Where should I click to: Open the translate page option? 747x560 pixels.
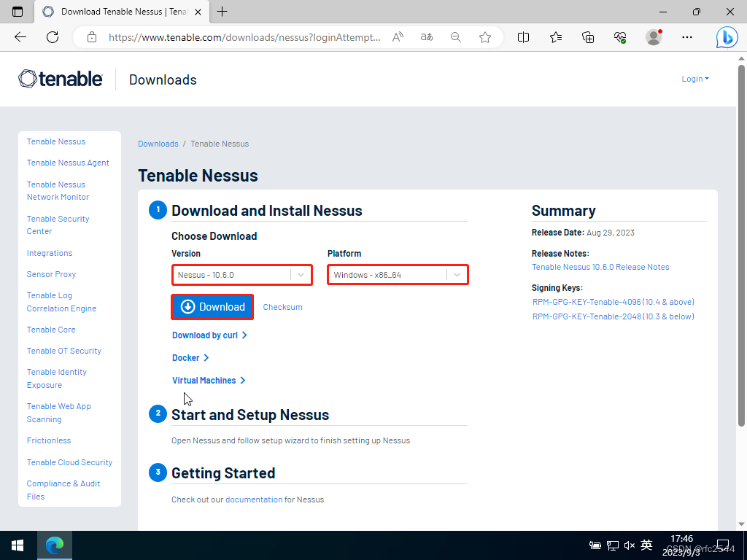tap(427, 37)
